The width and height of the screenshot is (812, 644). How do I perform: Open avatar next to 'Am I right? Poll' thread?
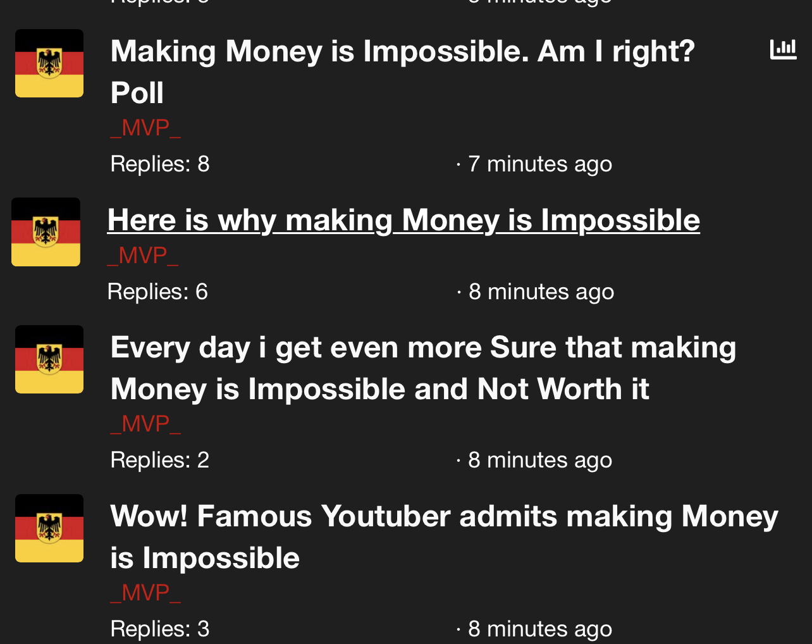click(49, 63)
